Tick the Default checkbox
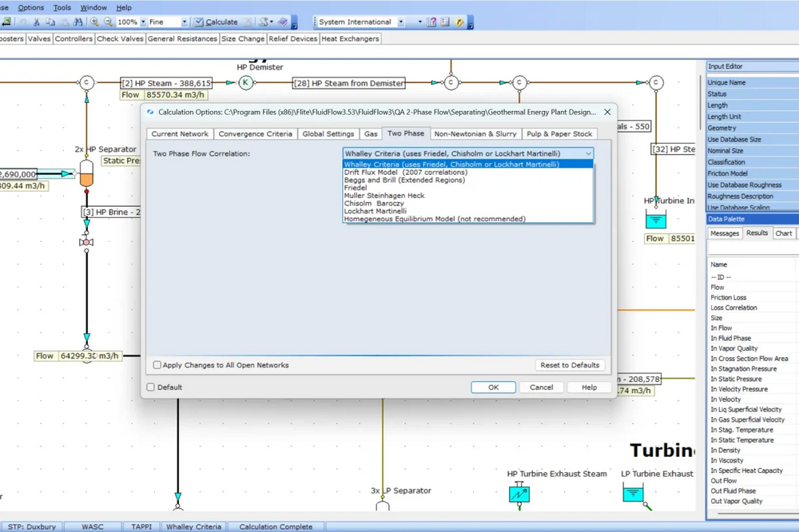This screenshot has height=532, width=799. click(x=151, y=387)
